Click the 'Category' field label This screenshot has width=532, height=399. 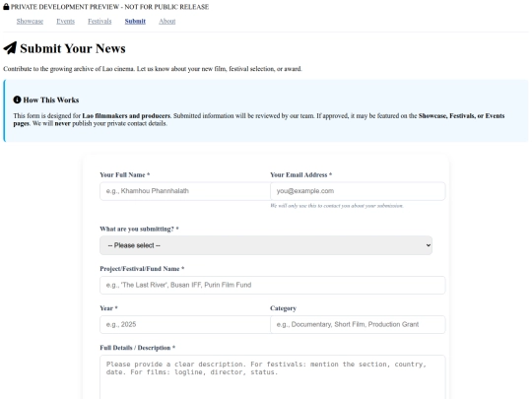284,308
